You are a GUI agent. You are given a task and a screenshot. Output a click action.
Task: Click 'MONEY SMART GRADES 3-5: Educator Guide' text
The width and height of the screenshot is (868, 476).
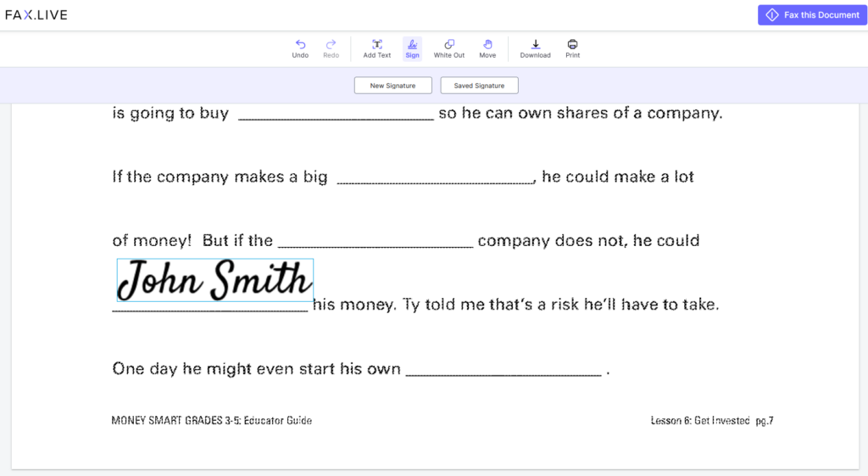pos(211,421)
